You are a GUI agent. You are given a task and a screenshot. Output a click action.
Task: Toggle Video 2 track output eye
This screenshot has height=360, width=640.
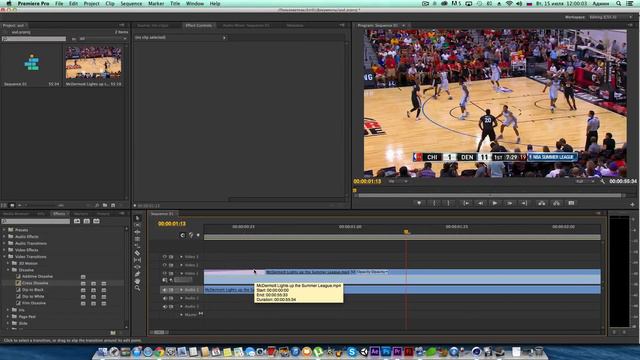click(164, 265)
